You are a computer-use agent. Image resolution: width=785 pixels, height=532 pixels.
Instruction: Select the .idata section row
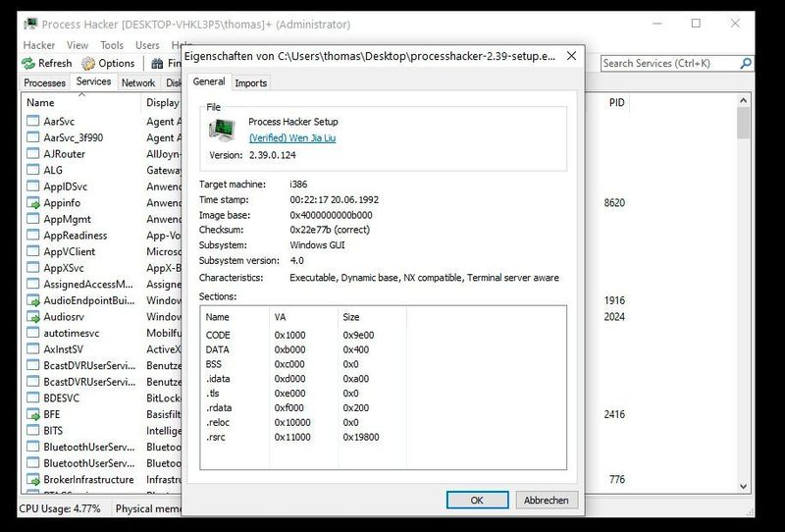[383, 379]
